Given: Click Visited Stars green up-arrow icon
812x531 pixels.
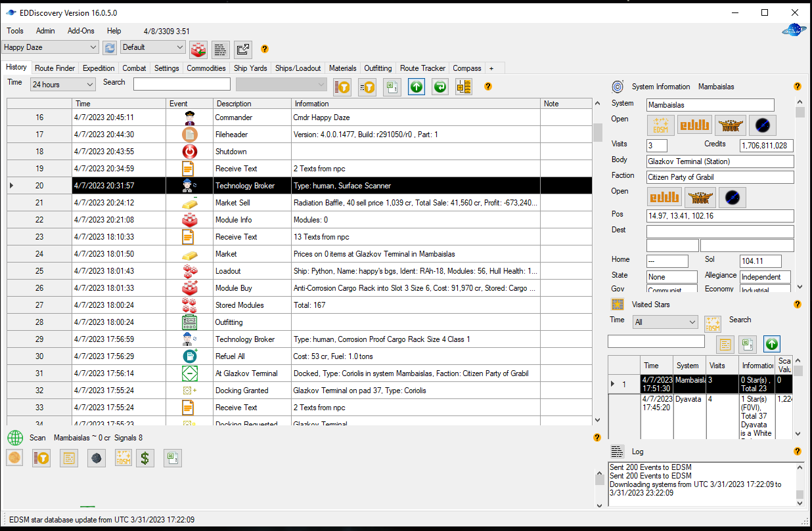Looking at the screenshot, I should point(772,344).
